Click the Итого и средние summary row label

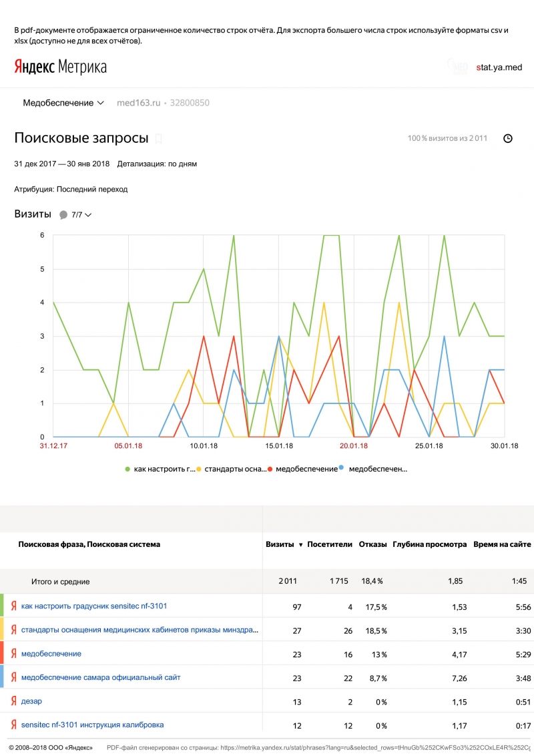[x=60, y=582]
